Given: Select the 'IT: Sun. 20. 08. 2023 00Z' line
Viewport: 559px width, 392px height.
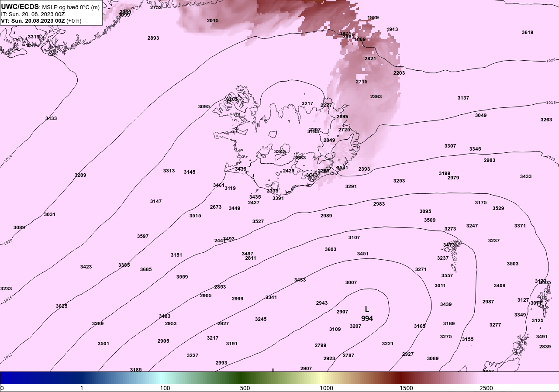Looking at the screenshot, I should click(33, 14).
